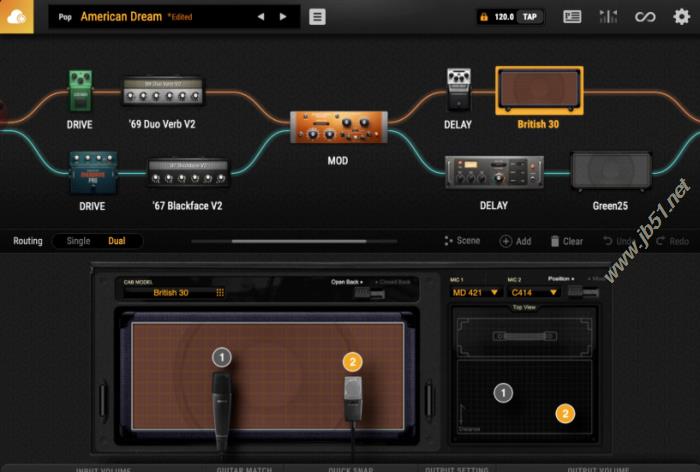This screenshot has height=472, width=700.
Task: Click the Top View label
Action: [524, 307]
